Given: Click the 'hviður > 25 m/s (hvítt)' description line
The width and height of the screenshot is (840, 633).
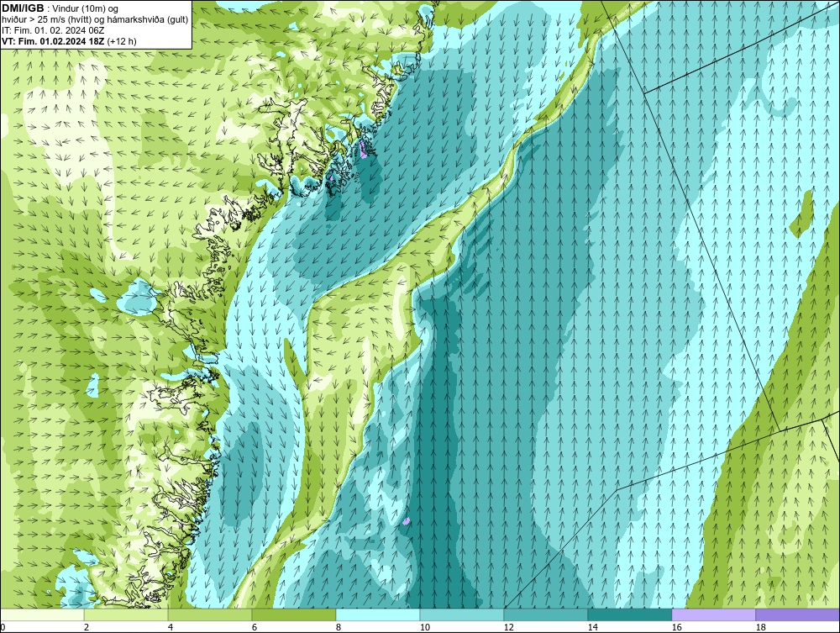Looking at the screenshot, I should point(95,19).
